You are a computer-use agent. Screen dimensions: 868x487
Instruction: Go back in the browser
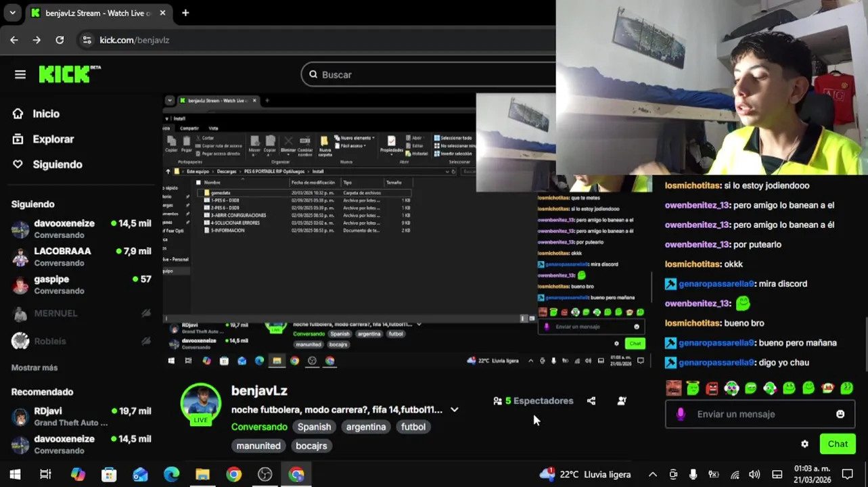[14, 40]
